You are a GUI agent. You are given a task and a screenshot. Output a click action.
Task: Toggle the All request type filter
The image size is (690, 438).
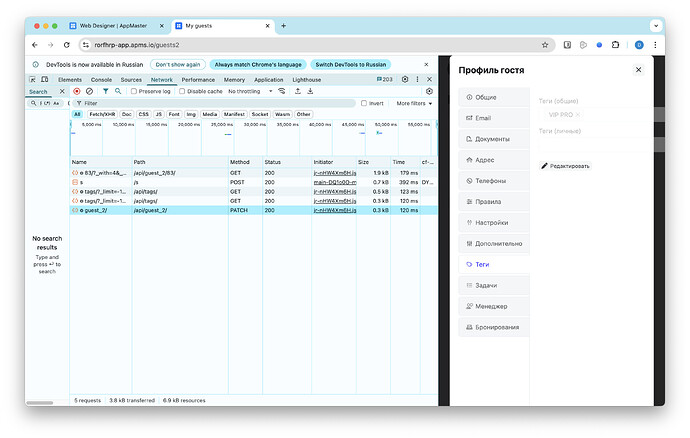77,114
